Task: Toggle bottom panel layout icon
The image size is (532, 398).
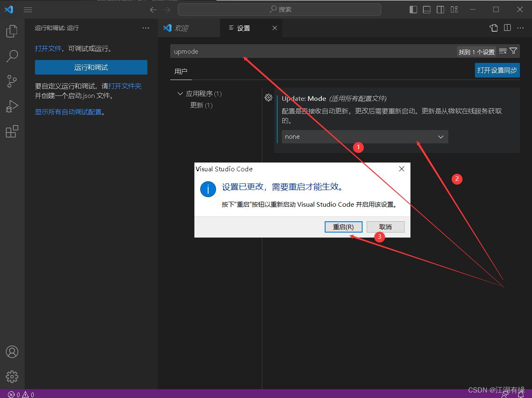Action: coord(427,10)
